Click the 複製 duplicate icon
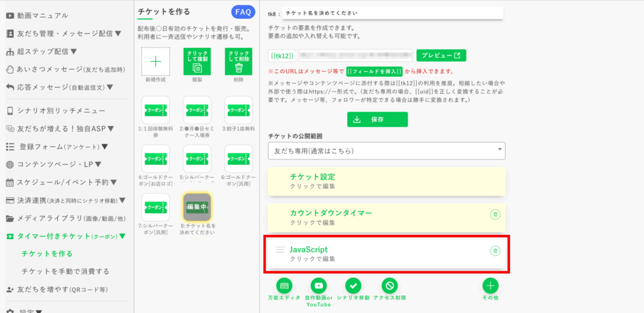The height and width of the screenshot is (313, 644). pos(197,62)
